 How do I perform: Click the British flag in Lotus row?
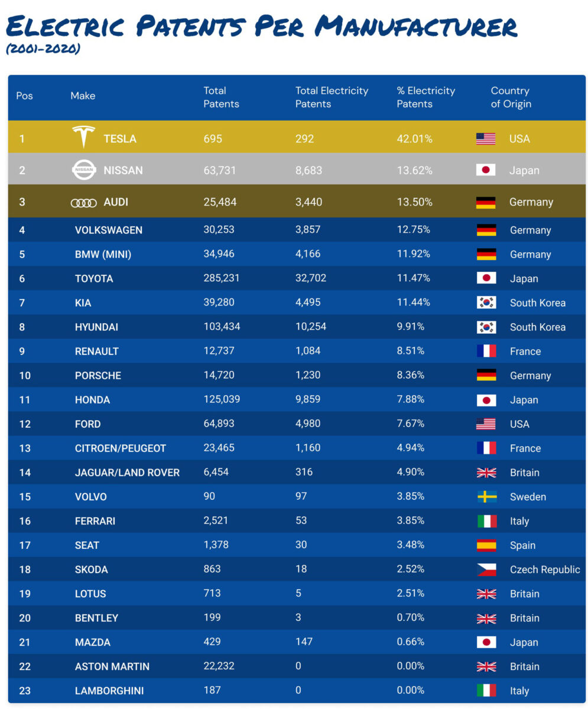click(x=486, y=594)
